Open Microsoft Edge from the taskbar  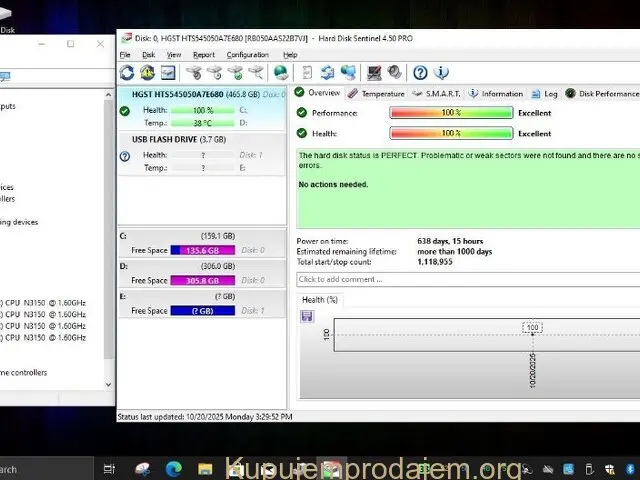[x=174, y=468]
